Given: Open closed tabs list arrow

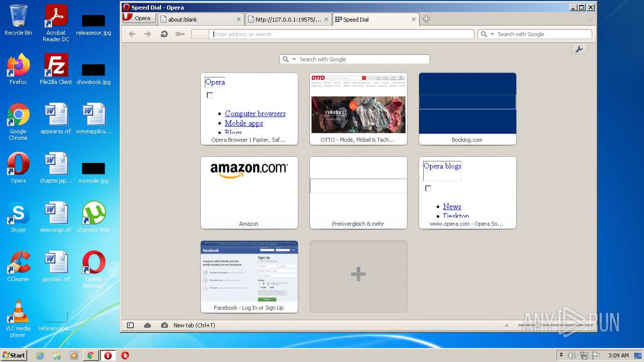Looking at the screenshot, I should (591, 19).
